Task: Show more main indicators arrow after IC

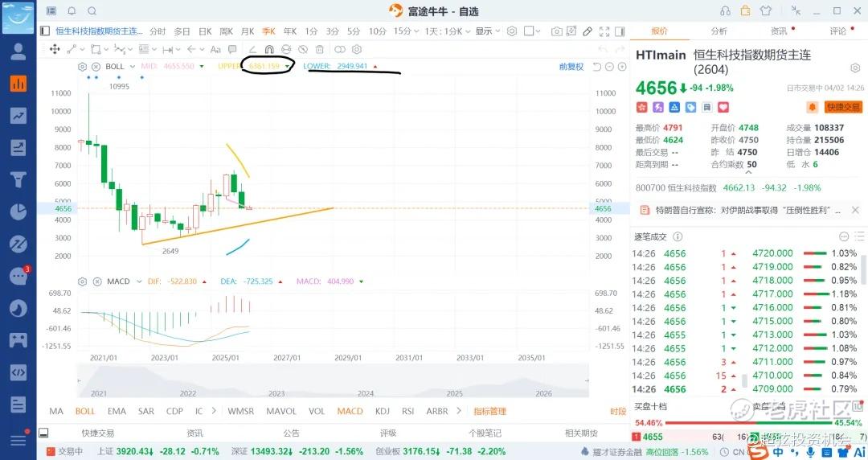Action: (214, 411)
